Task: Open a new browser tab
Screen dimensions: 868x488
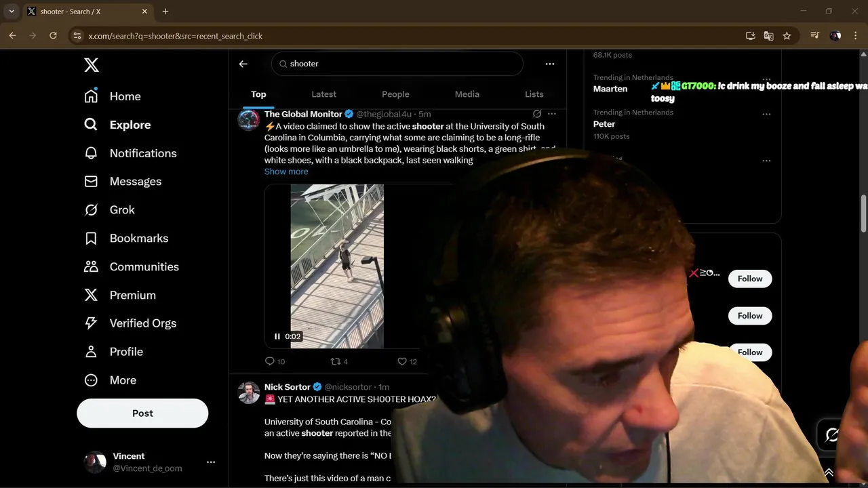Action: (x=165, y=12)
